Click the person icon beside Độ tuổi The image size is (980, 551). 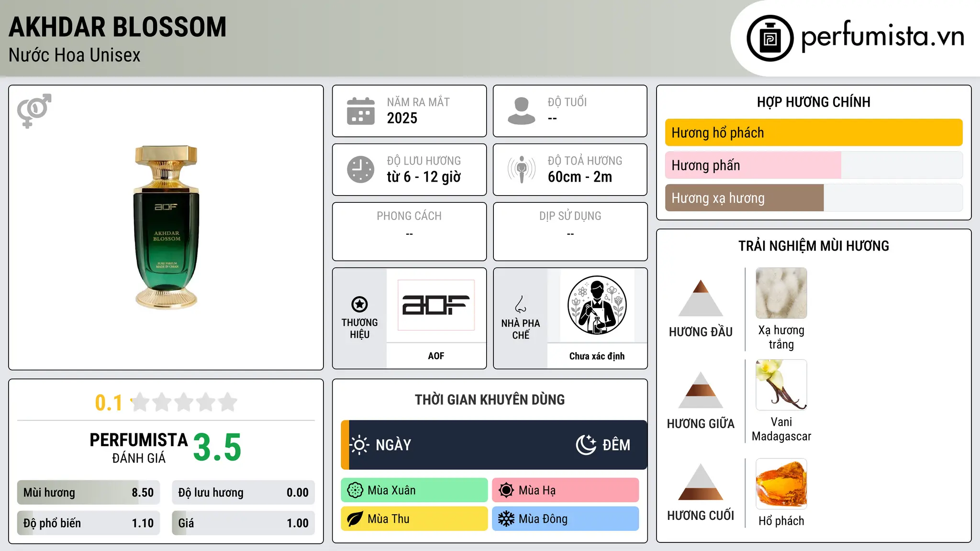pos(522,111)
